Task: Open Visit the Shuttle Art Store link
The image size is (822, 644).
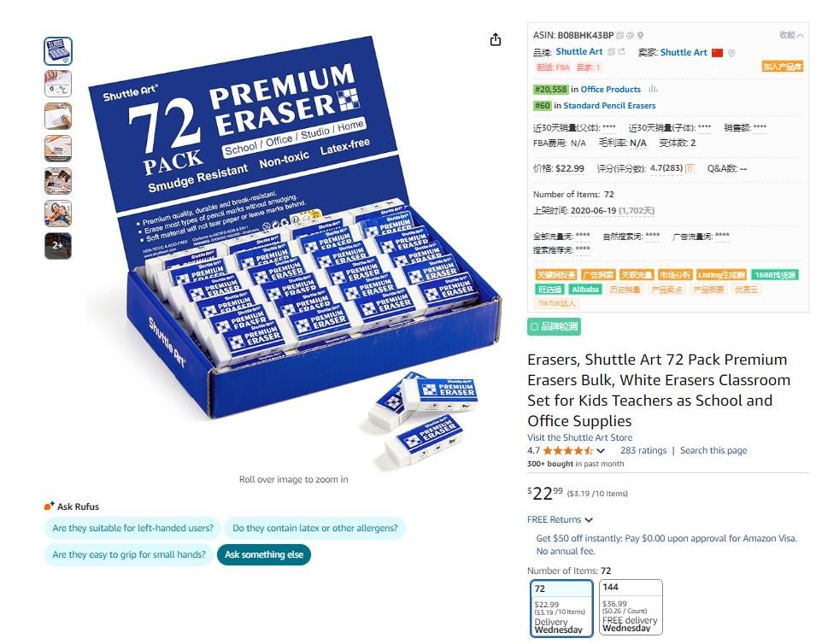Action: (x=579, y=437)
